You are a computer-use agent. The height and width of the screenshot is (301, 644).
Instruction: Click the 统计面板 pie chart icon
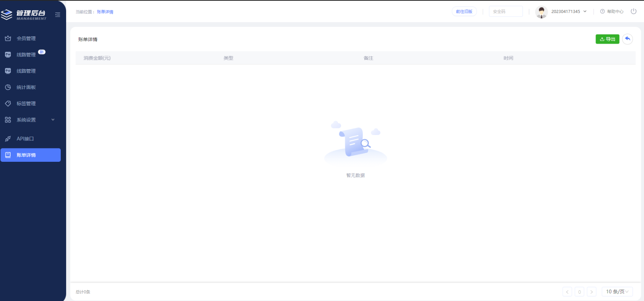click(8, 87)
